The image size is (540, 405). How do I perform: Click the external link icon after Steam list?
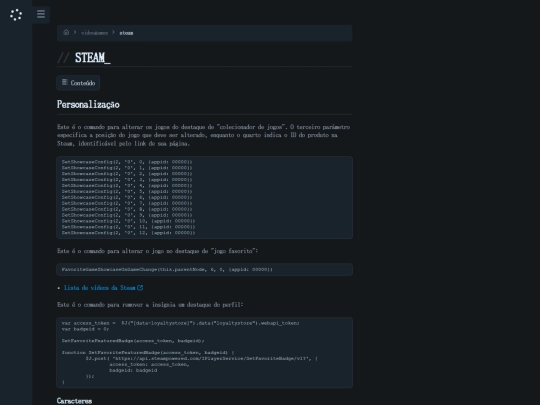[x=140, y=288]
